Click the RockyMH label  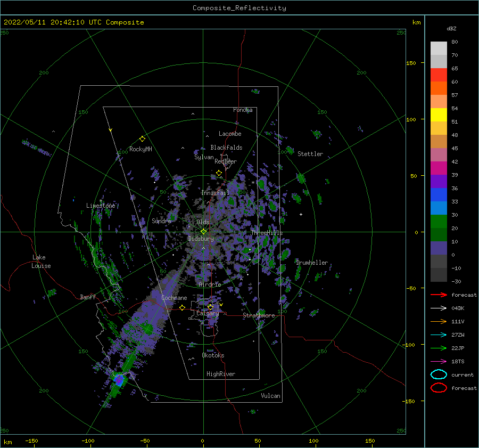(141, 149)
